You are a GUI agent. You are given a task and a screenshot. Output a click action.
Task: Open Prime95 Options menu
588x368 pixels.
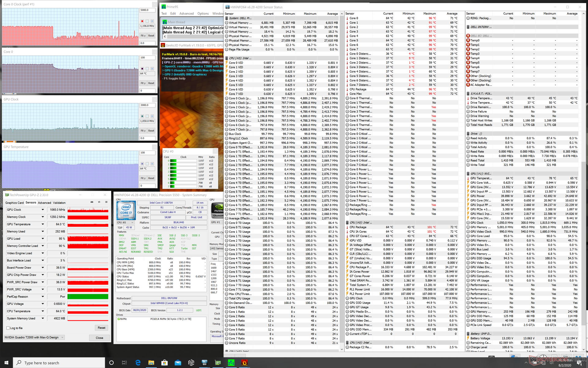coord(203,13)
